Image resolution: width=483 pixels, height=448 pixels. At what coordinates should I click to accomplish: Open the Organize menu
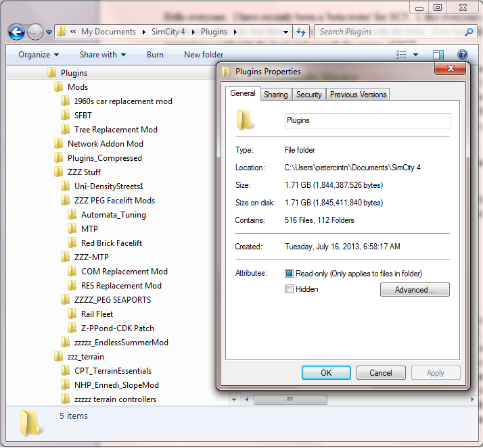[x=39, y=55]
